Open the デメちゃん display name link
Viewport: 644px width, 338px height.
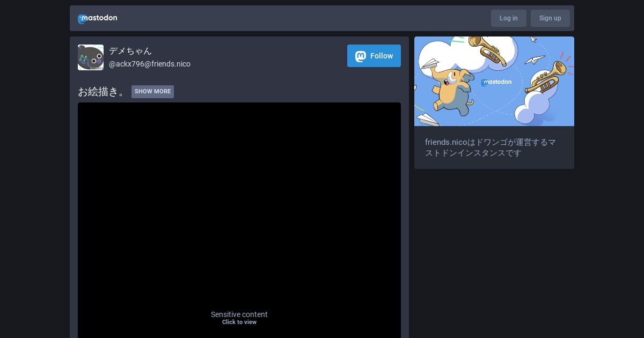[x=130, y=51]
